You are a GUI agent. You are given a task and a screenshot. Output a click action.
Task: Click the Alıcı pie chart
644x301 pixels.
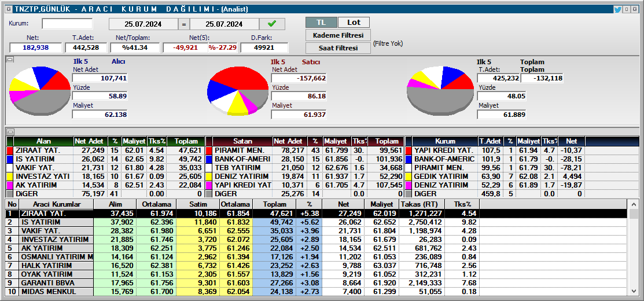39,91
